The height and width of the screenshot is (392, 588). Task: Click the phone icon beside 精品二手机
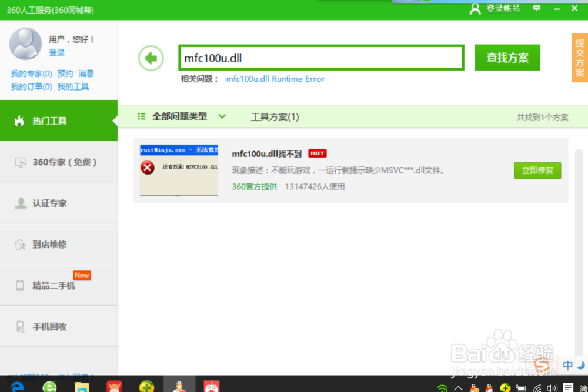coord(20,286)
